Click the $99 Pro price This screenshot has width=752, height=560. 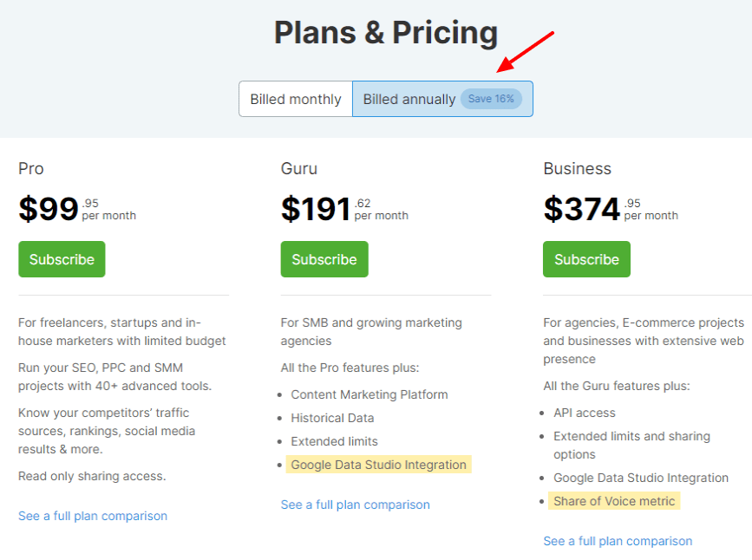[49, 209]
